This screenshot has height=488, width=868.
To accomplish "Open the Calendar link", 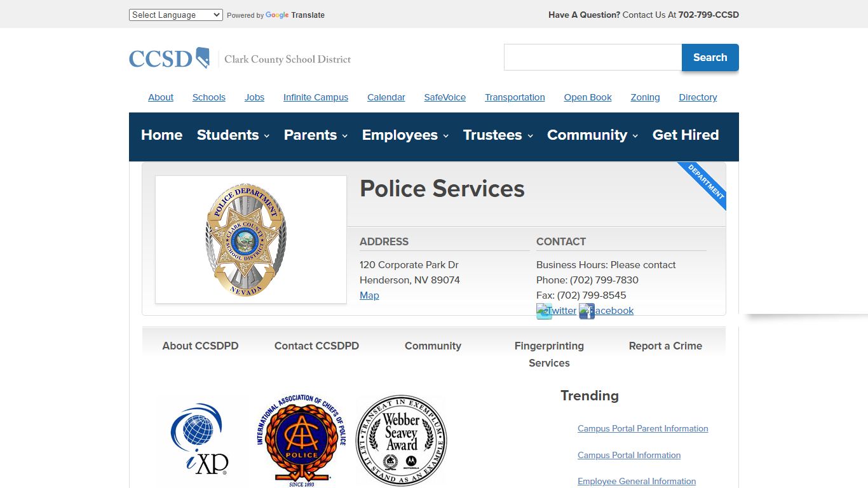I will pyautogui.click(x=386, y=97).
